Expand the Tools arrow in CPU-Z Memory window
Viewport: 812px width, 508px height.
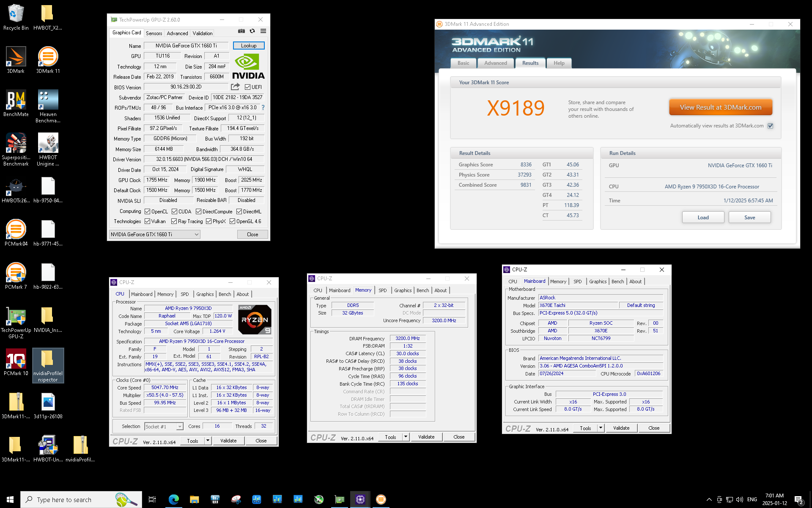pos(406,437)
